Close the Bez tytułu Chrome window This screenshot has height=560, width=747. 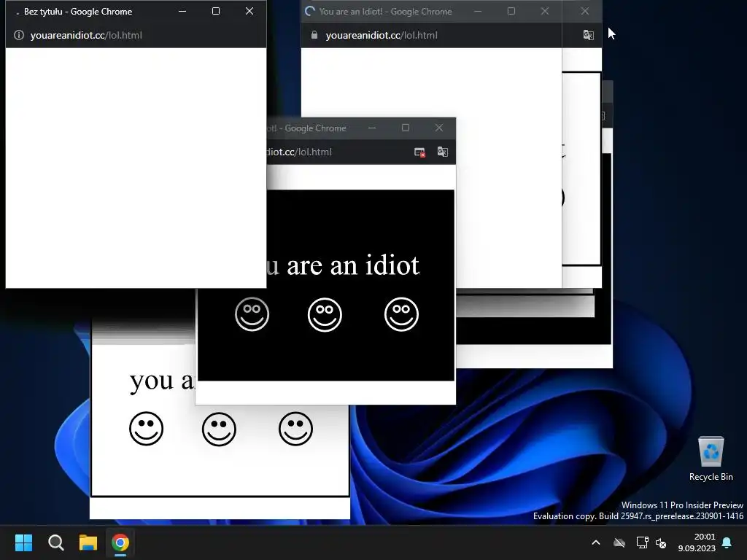point(249,11)
